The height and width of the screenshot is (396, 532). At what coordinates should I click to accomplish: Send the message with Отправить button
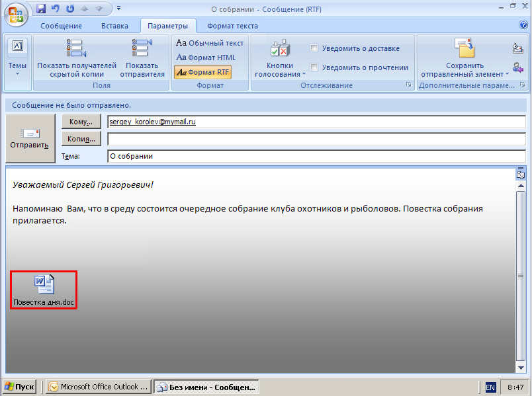coord(30,138)
